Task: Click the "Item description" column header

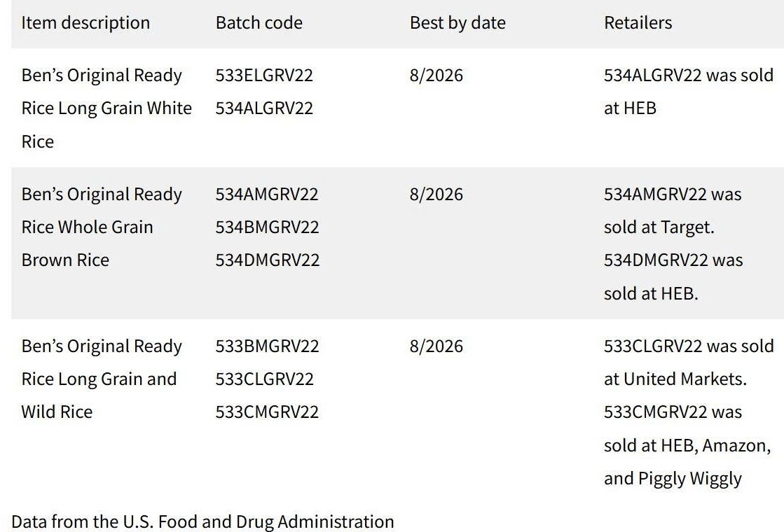Action: (85, 22)
